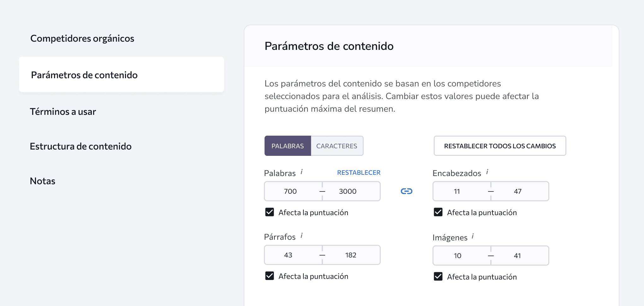
Task: Open the Competidores orgánicos section
Action: [82, 38]
